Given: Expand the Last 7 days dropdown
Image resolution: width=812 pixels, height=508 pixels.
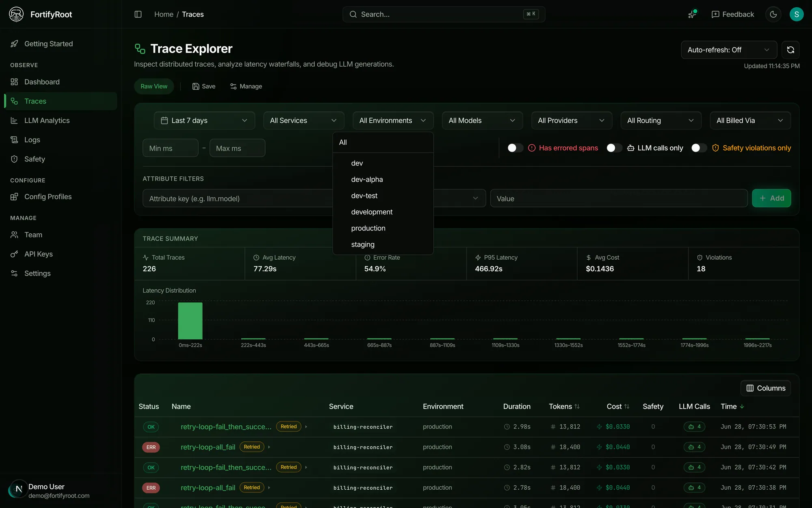Looking at the screenshot, I should click(x=204, y=121).
